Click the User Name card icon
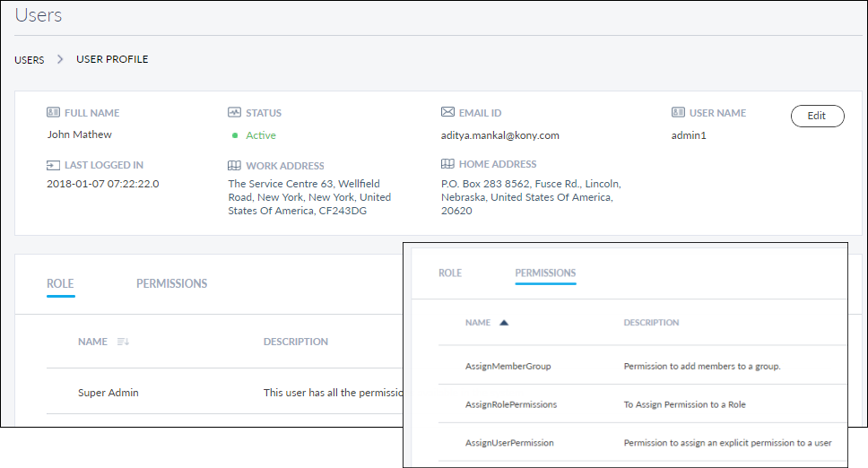 tap(678, 113)
